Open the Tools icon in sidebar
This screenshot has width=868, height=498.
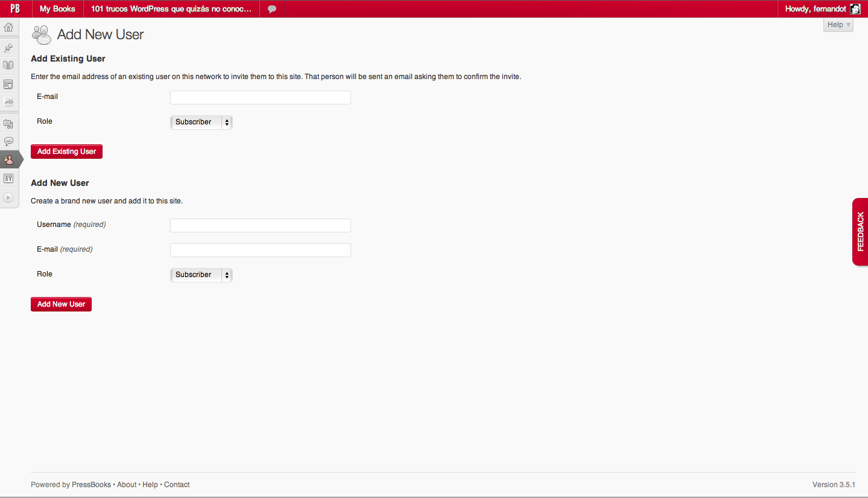click(x=8, y=179)
